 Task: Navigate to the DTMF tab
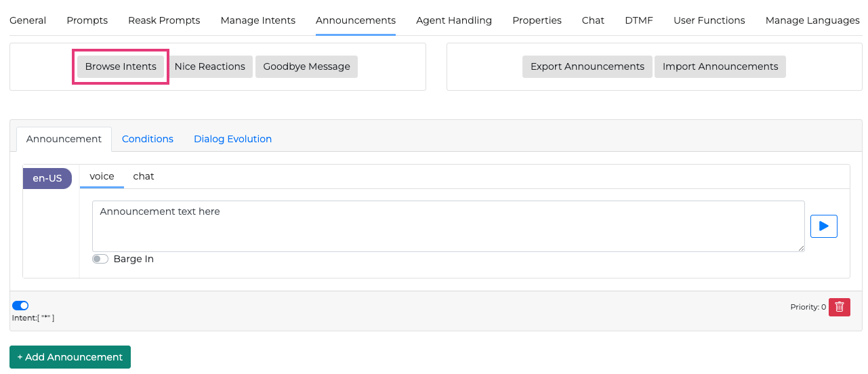pos(638,20)
